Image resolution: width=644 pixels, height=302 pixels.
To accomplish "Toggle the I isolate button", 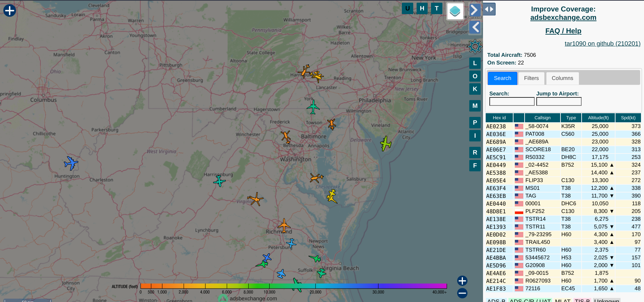I will click(475, 136).
